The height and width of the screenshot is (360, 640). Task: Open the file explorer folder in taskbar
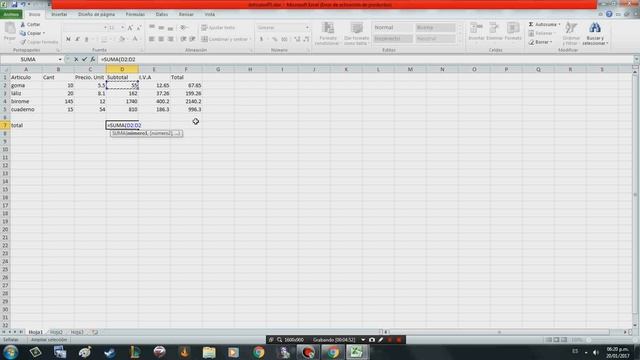(x=209, y=352)
